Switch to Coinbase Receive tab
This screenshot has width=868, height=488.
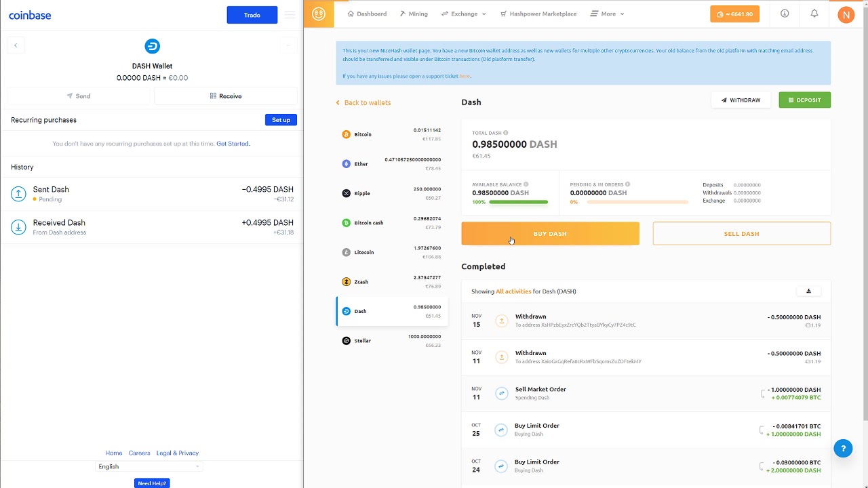tap(226, 96)
